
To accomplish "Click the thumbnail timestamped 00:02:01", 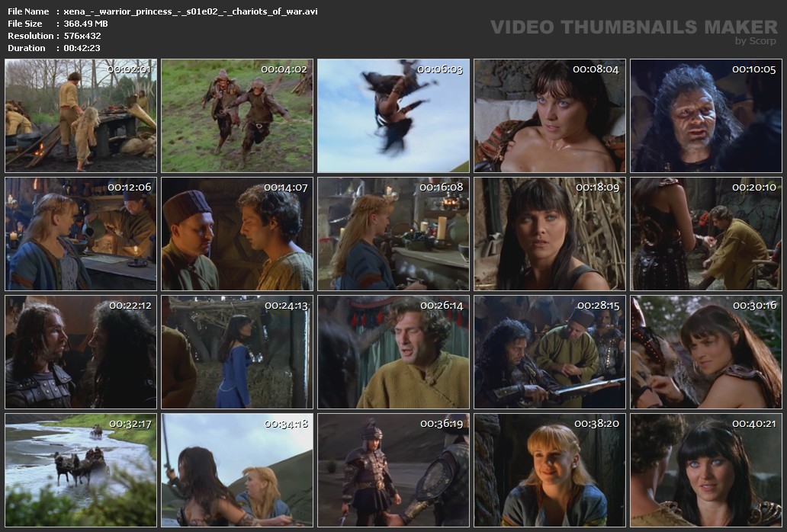I will [x=81, y=116].
